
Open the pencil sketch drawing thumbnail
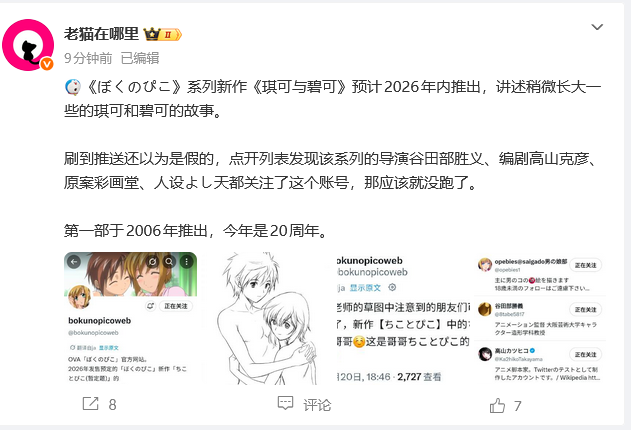tap(266, 318)
